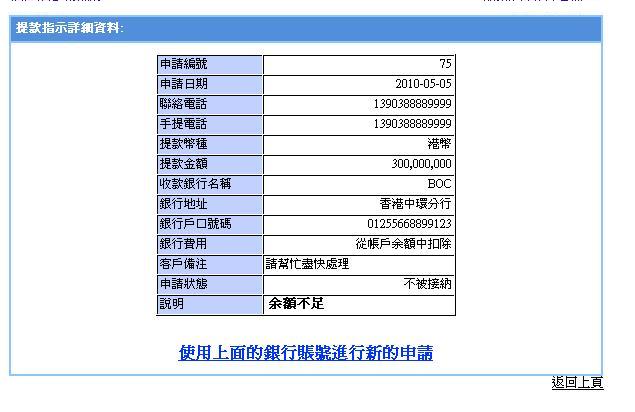Select the currency value 港幣

[439, 144]
